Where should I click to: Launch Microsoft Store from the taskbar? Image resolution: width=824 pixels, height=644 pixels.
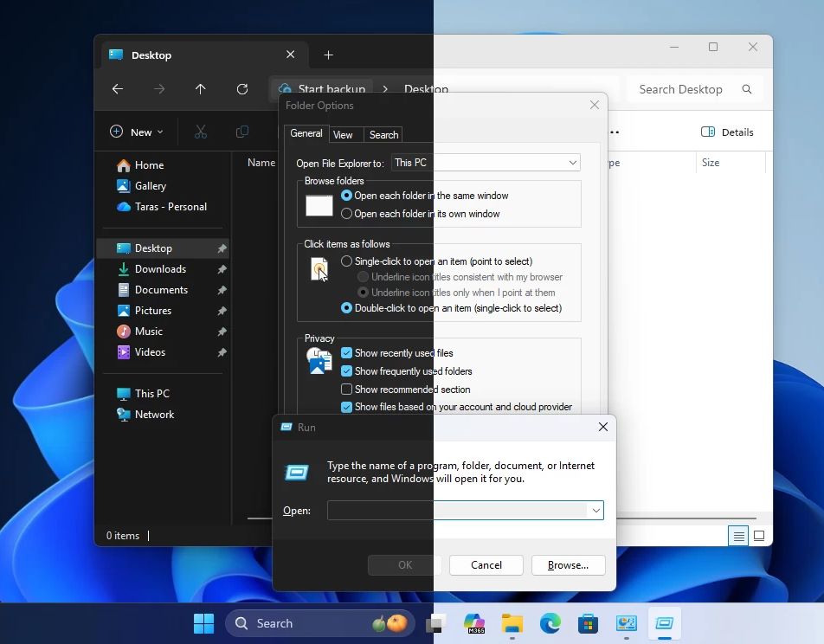click(x=588, y=623)
